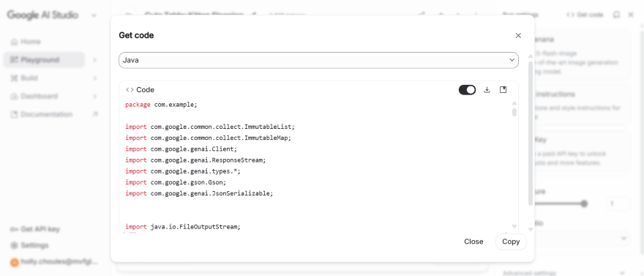Close the Get code dialog with X
644x276 pixels.
pyautogui.click(x=518, y=35)
